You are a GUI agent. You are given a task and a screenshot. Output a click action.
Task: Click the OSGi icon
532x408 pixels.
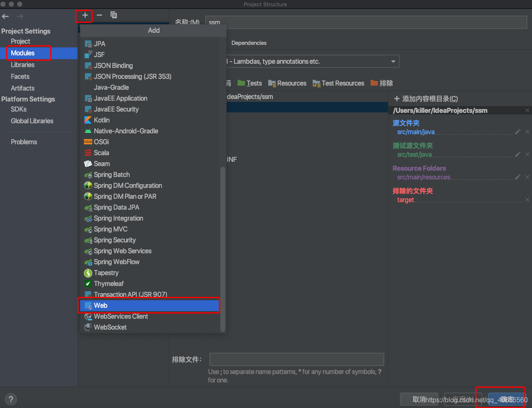coord(88,142)
